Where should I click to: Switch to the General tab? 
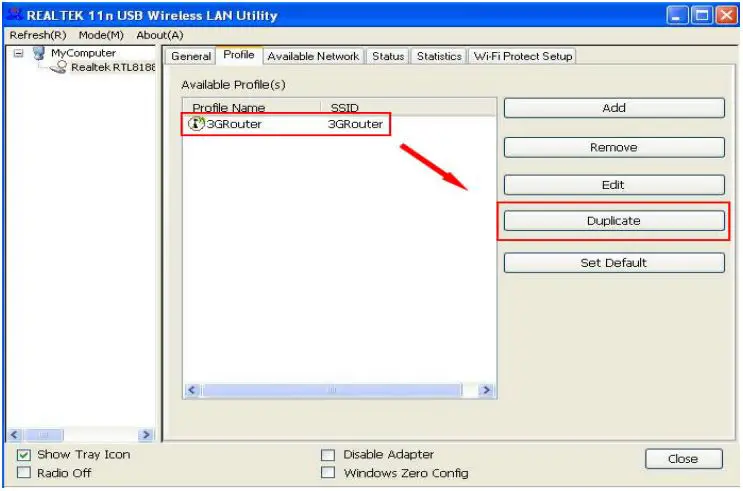(x=191, y=56)
